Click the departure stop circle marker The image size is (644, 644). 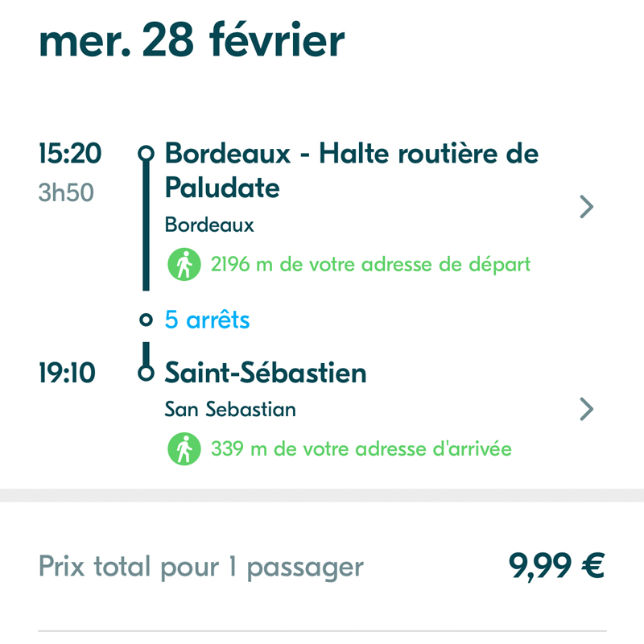point(146,152)
